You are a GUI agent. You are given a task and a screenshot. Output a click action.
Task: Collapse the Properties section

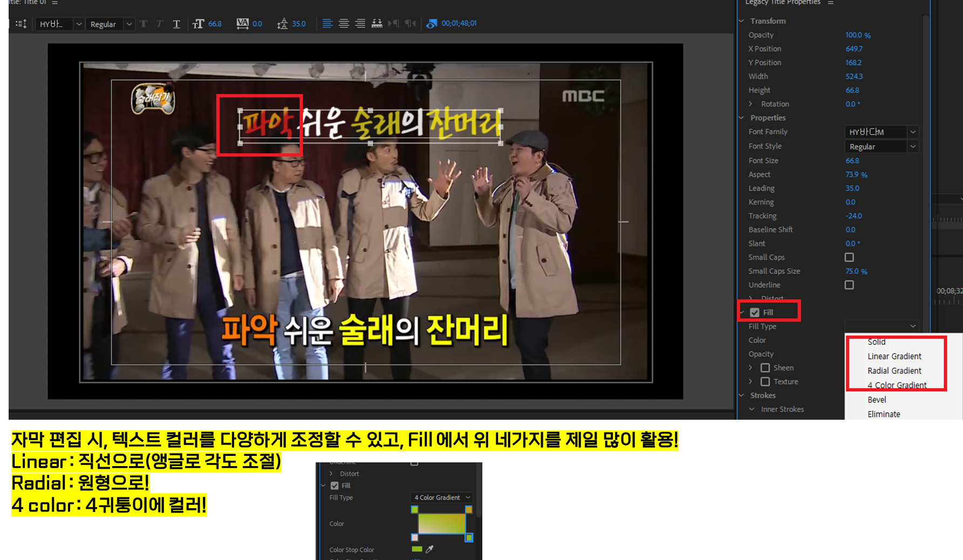[x=741, y=118]
